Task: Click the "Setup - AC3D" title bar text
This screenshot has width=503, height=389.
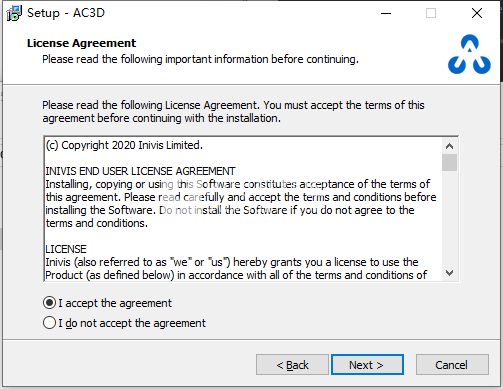Action: (x=66, y=13)
